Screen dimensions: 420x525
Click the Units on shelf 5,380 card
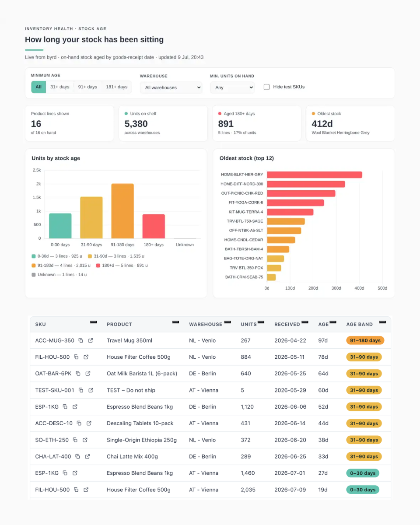[163, 123]
